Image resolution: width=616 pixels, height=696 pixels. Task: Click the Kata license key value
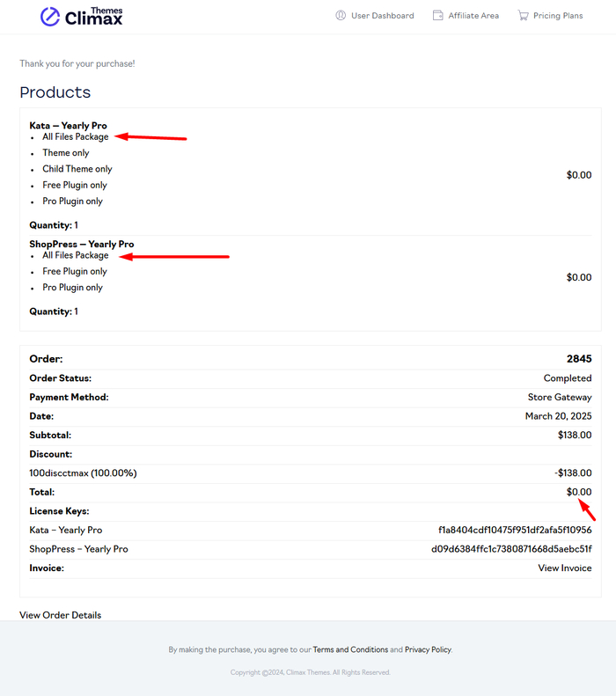[515, 531]
